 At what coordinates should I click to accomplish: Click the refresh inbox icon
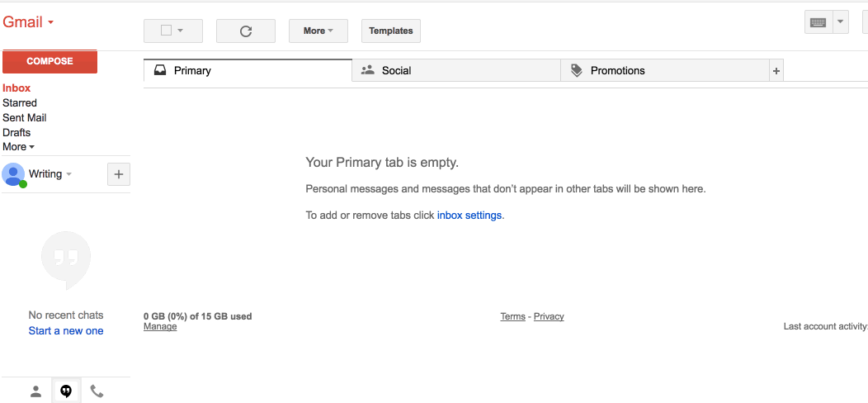[245, 31]
